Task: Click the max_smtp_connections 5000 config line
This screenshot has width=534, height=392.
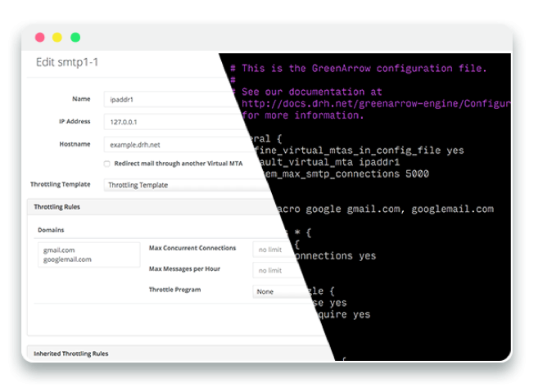Action: 346,173
